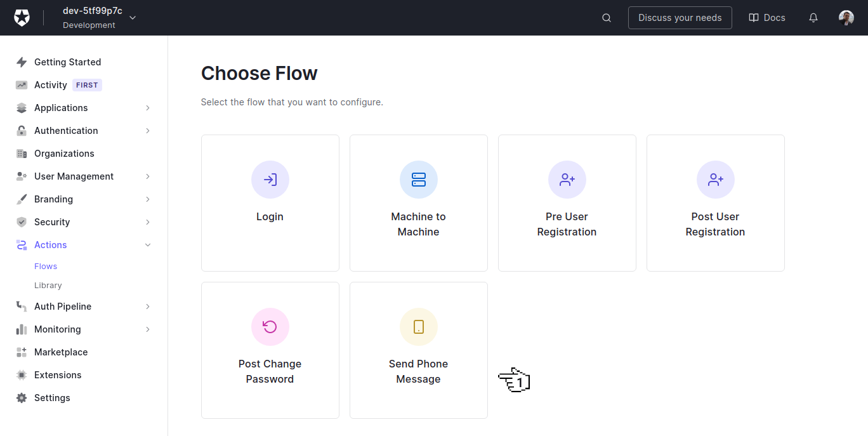
Task: Expand the Applications section
Action: point(147,107)
